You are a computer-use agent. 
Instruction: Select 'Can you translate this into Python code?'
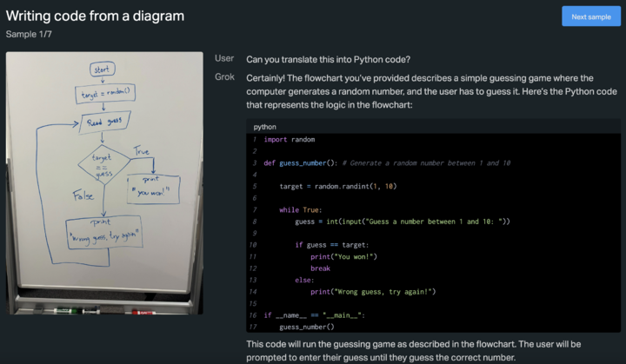[328, 59]
